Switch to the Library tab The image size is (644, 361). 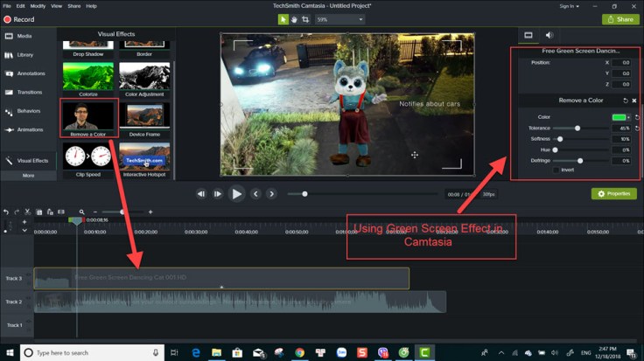click(x=28, y=55)
